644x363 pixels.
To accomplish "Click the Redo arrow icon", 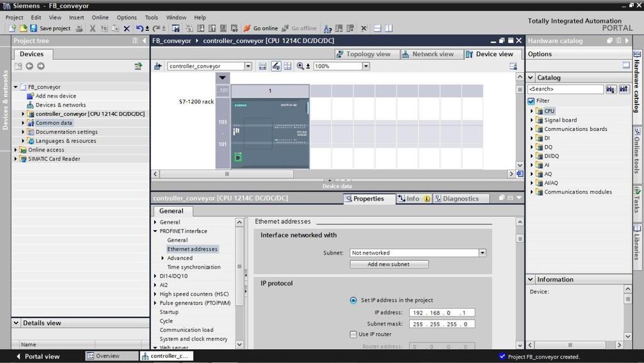I will click(156, 28).
